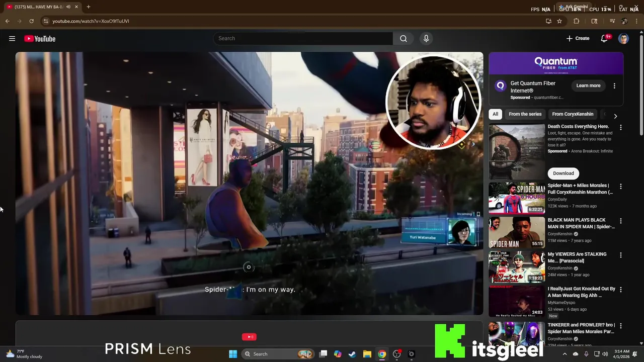The image size is (644, 362).
Task: Click the 1:18:23 parasocial thumbnail
Action: point(517,266)
